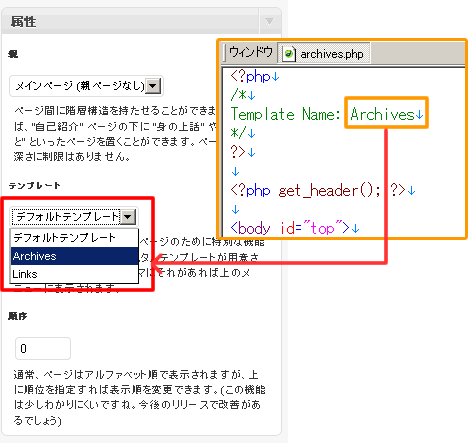Click the order input field showing 0

[x=43, y=348]
